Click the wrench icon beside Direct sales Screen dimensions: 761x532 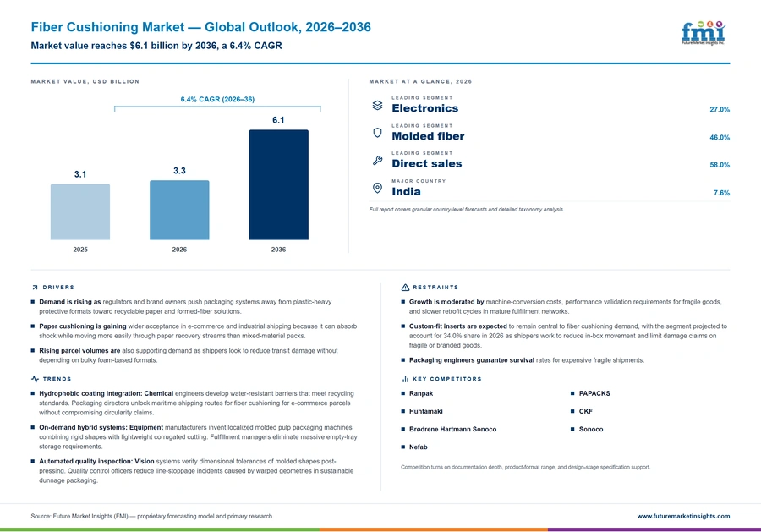tap(378, 160)
